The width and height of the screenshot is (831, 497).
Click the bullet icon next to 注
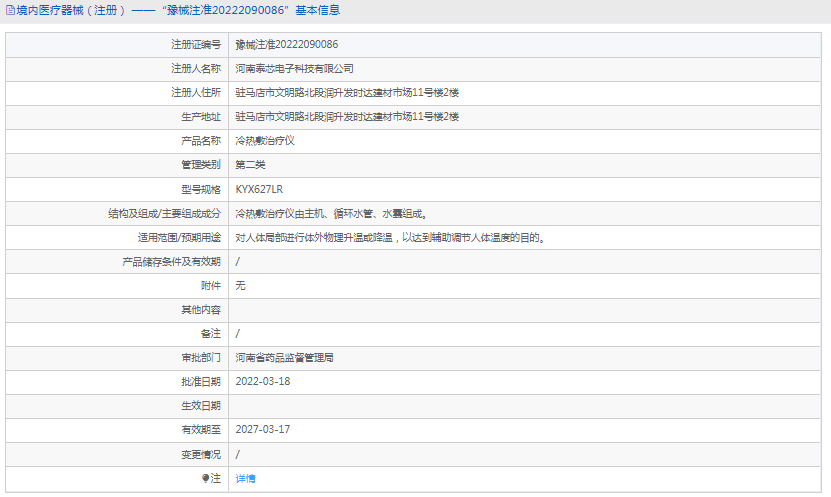tap(206, 478)
